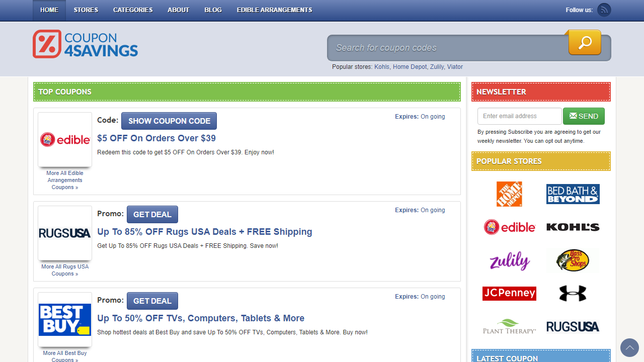Viewport: 644px width, 362px height.
Task: Click the Kohl's logo in Popular Stores
Action: click(x=573, y=227)
